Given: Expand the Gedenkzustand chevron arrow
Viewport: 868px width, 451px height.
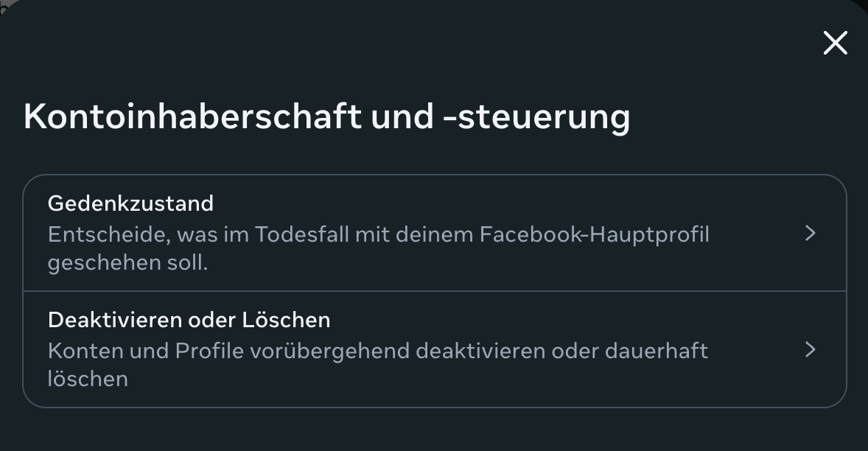Looking at the screenshot, I should pyautogui.click(x=810, y=233).
